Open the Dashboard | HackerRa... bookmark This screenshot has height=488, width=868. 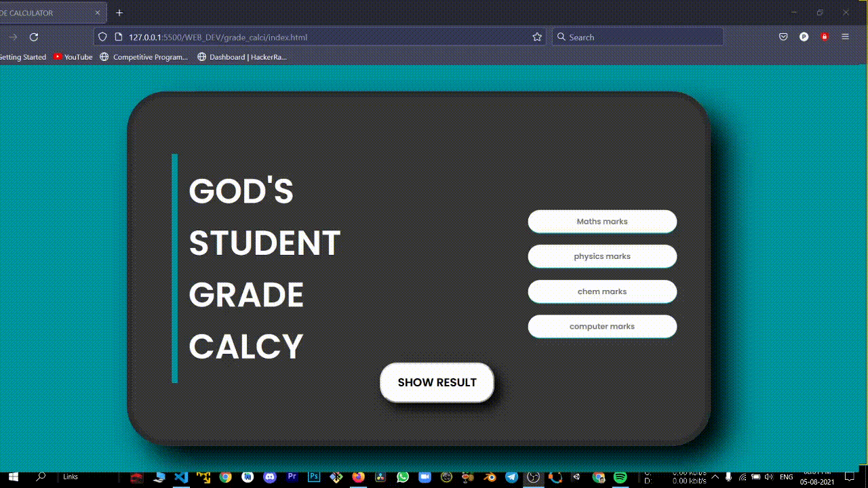pos(242,57)
